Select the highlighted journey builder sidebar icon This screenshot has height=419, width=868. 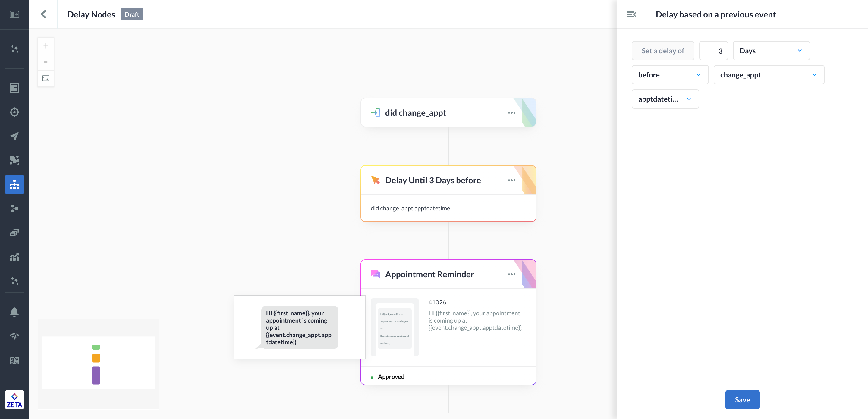(14, 184)
